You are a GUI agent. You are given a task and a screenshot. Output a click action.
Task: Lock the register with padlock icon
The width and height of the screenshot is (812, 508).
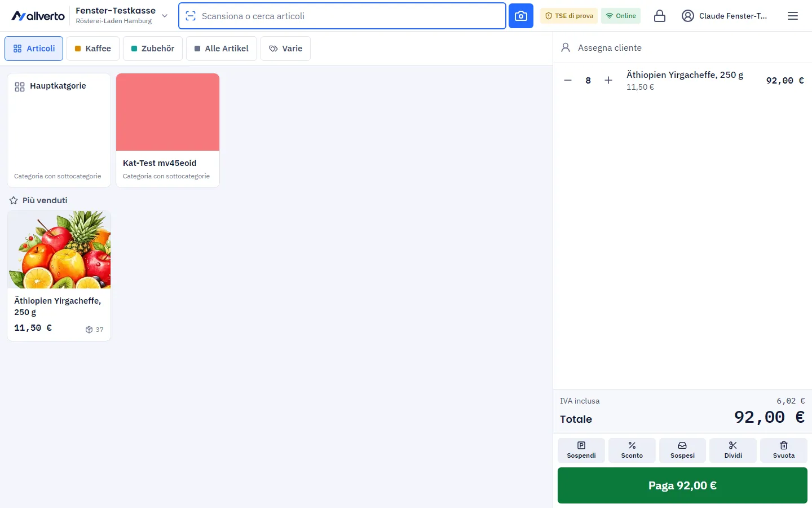coord(660,16)
